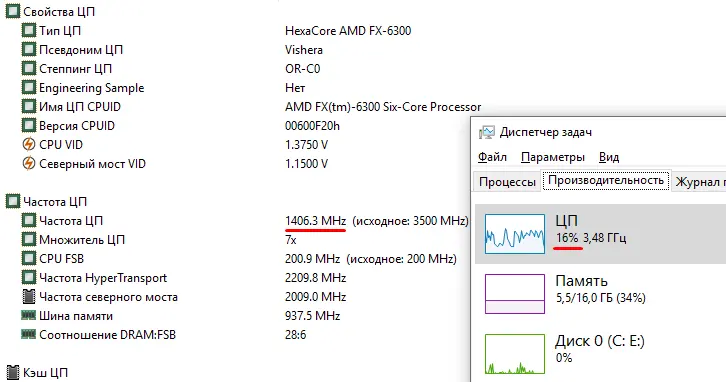Select the 28:6 ratio value
The height and width of the screenshot is (382, 726).
pyautogui.click(x=295, y=334)
